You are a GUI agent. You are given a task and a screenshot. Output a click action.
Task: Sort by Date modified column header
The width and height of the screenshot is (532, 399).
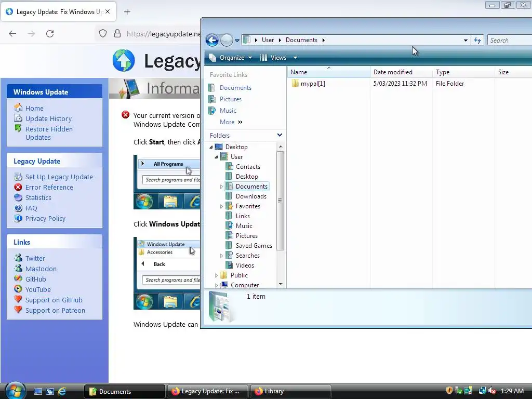click(402, 72)
